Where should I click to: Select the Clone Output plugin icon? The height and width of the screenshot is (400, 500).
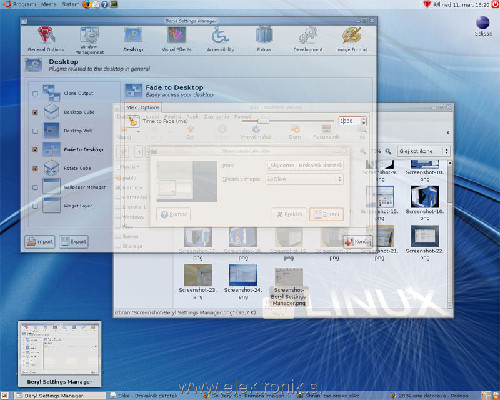pos(51,93)
